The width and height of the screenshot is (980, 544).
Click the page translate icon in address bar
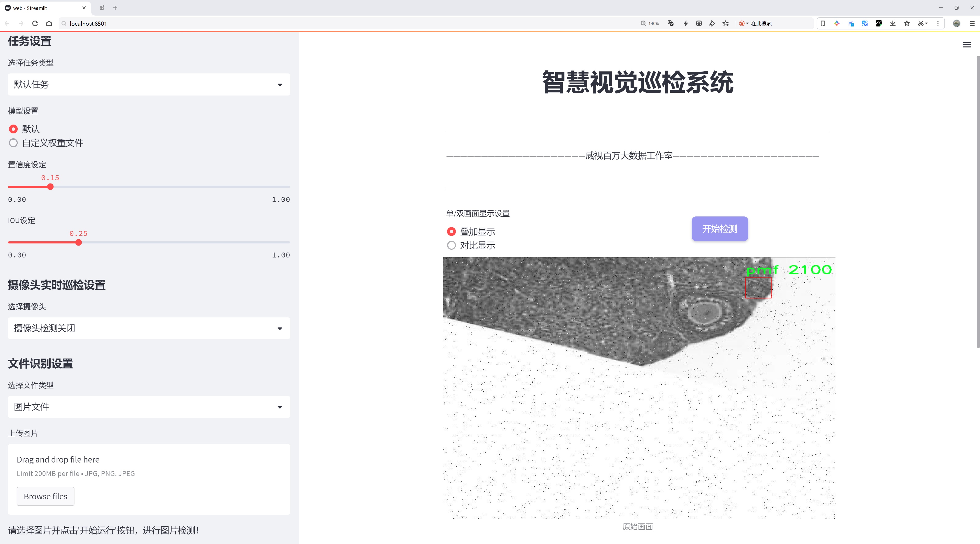click(x=671, y=24)
